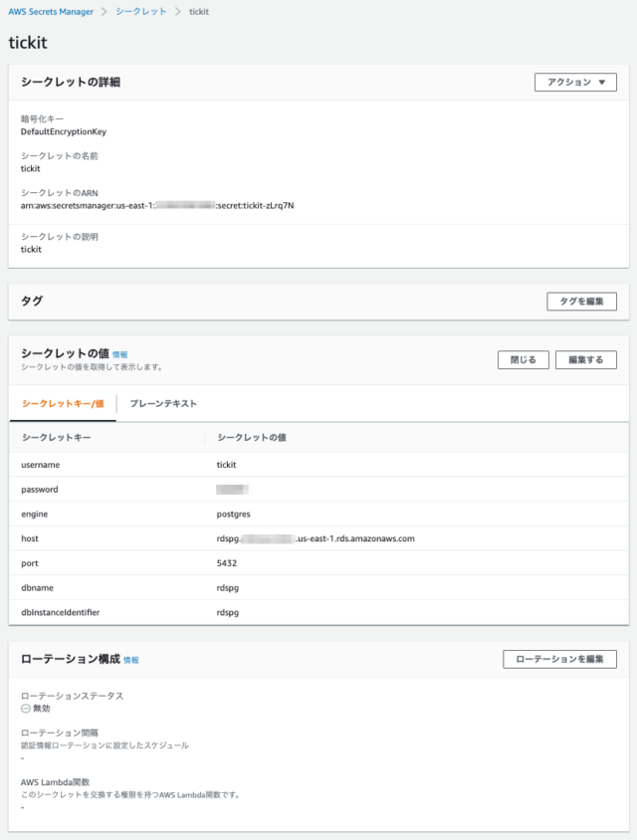
Task: Click the 無効 rotation status text
Action: [x=41, y=709]
